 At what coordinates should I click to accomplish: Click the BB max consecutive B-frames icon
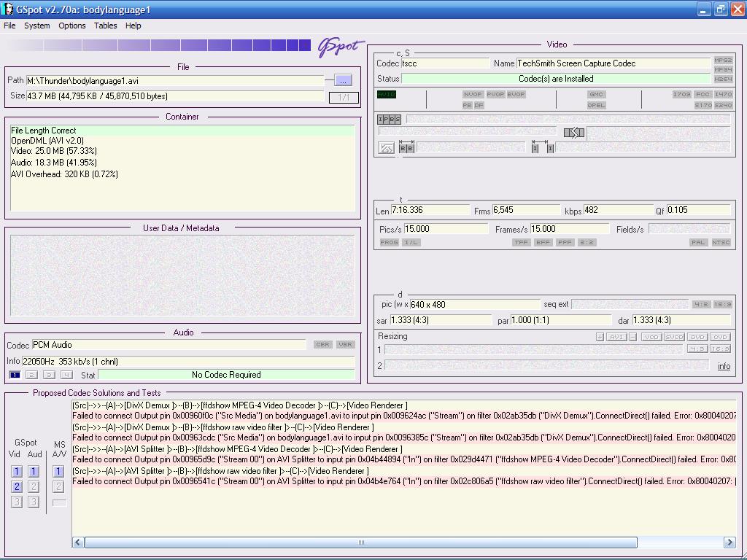(x=406, y=147)
